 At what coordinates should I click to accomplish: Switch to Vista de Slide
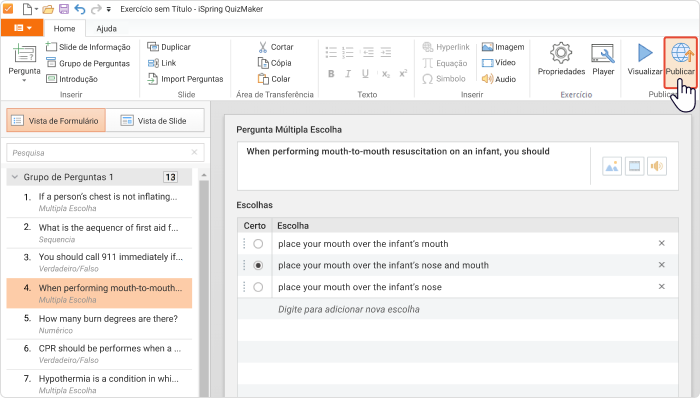155,120
